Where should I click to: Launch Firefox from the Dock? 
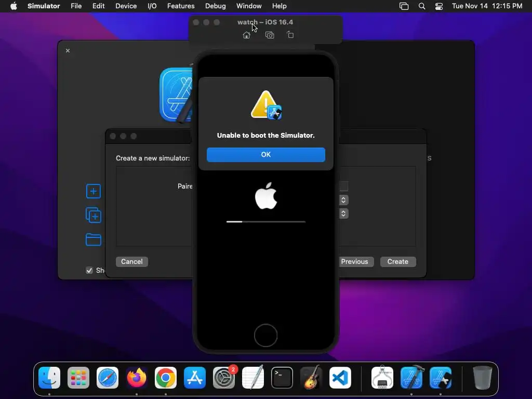click(x=137, y=378)
